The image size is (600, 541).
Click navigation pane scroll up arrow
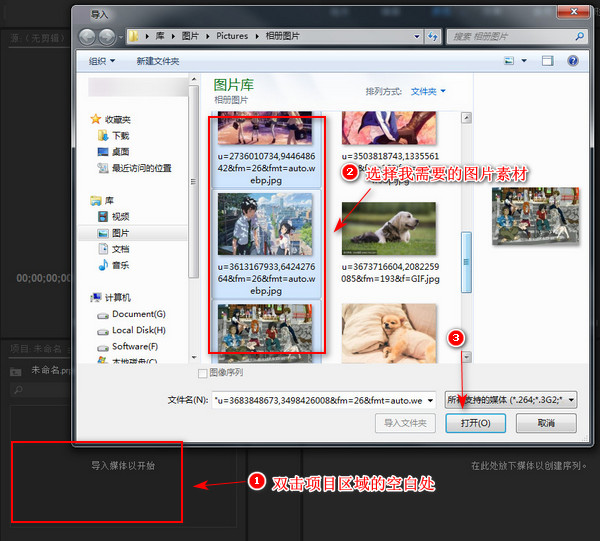click(194, 80)
